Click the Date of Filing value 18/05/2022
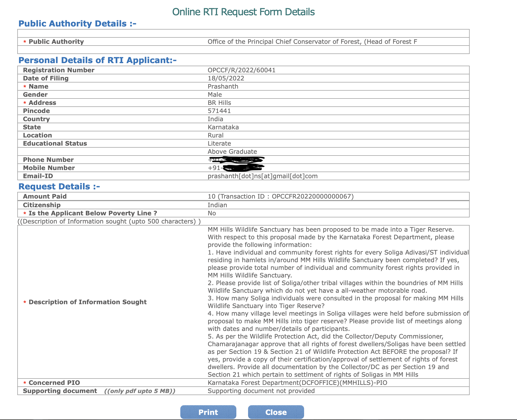The height and width of the screenshot is (420, 517). coord(226,78)
